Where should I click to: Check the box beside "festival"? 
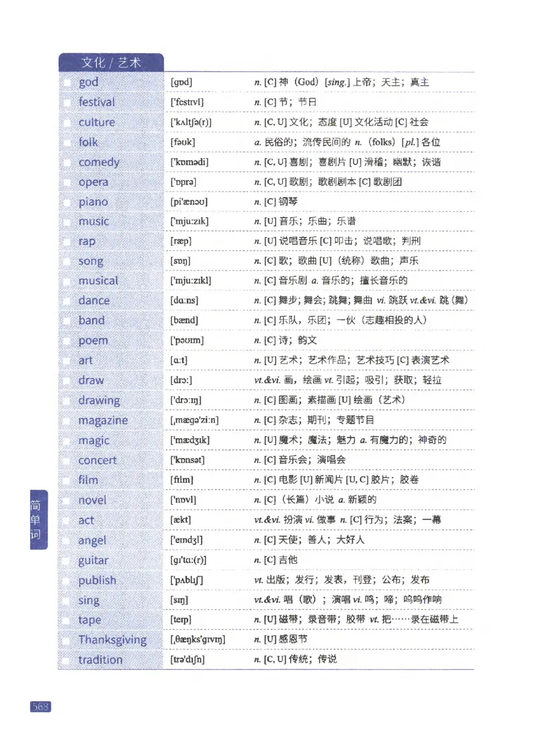(x=67, y=102)
